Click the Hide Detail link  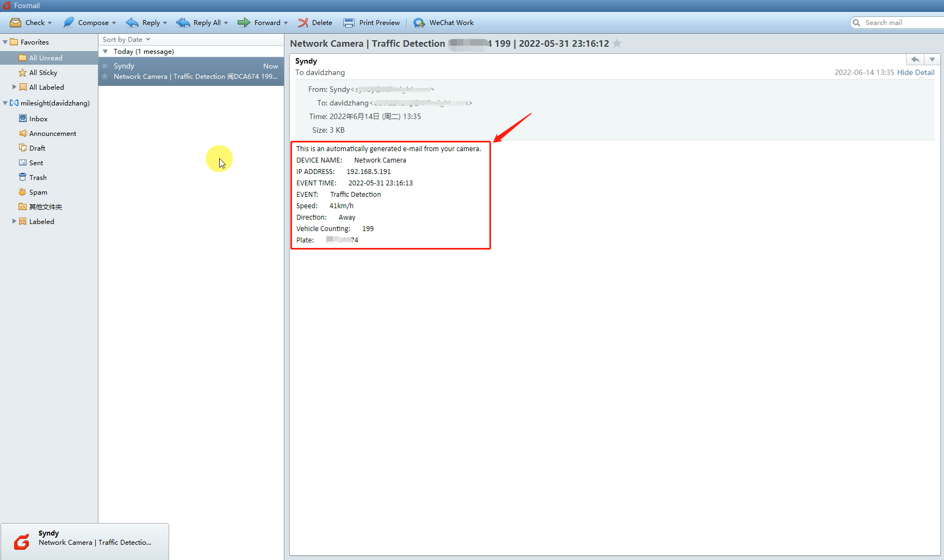pos(916,73)
